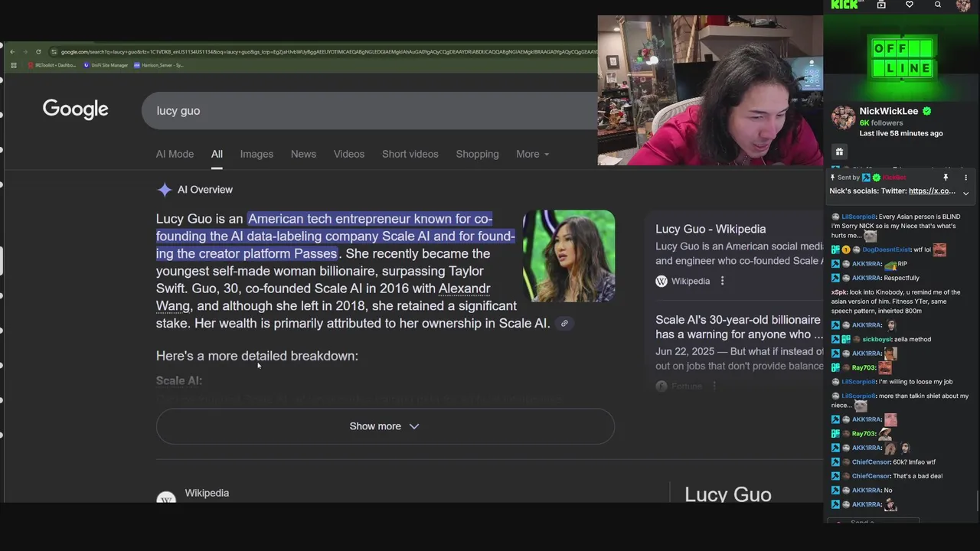This screenshot has height=551, width=980.
Task: Click DogDoesntExist username in chat
Action: [886, 249]
